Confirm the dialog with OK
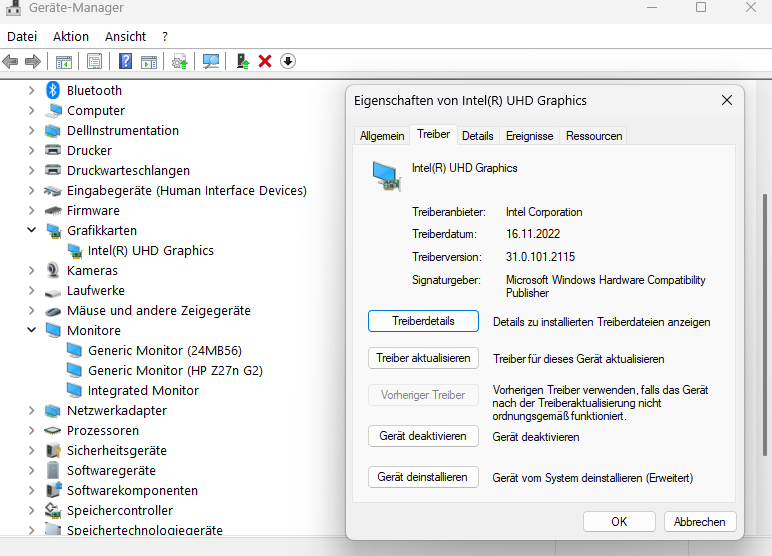The width and height of the screenshot is (772, 556). tap(619, 522)
